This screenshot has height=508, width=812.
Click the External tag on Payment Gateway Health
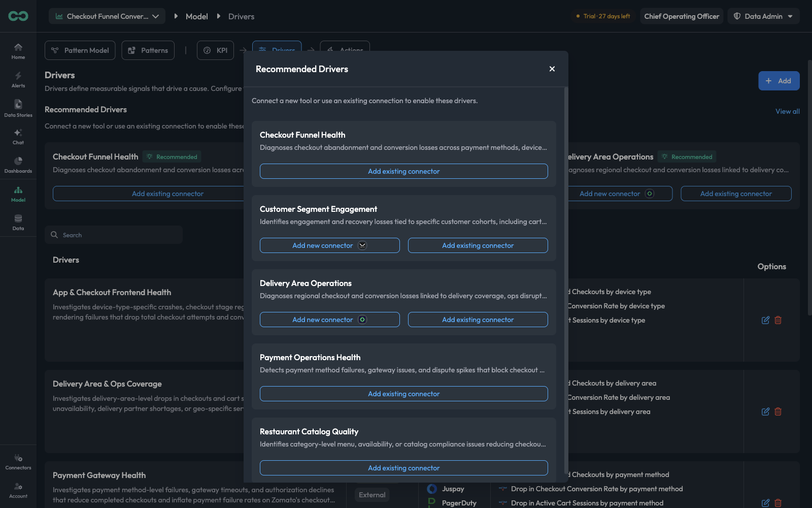coord(372,495)
